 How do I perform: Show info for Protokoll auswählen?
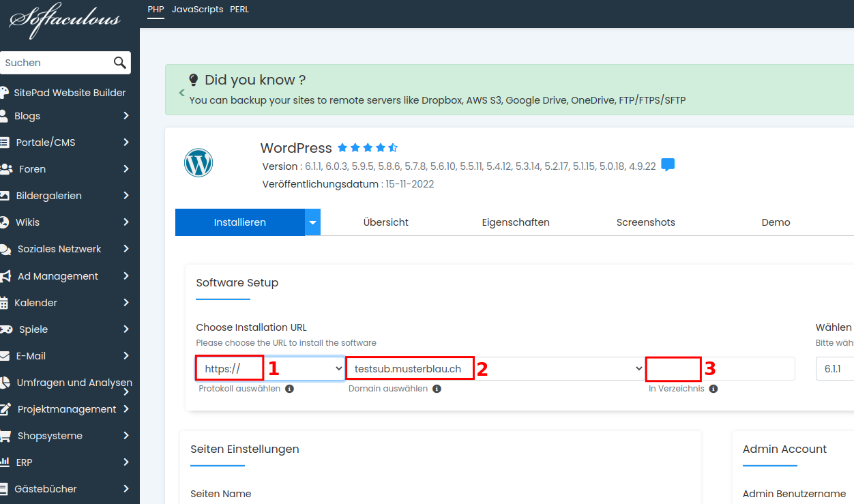pos(289,389)
